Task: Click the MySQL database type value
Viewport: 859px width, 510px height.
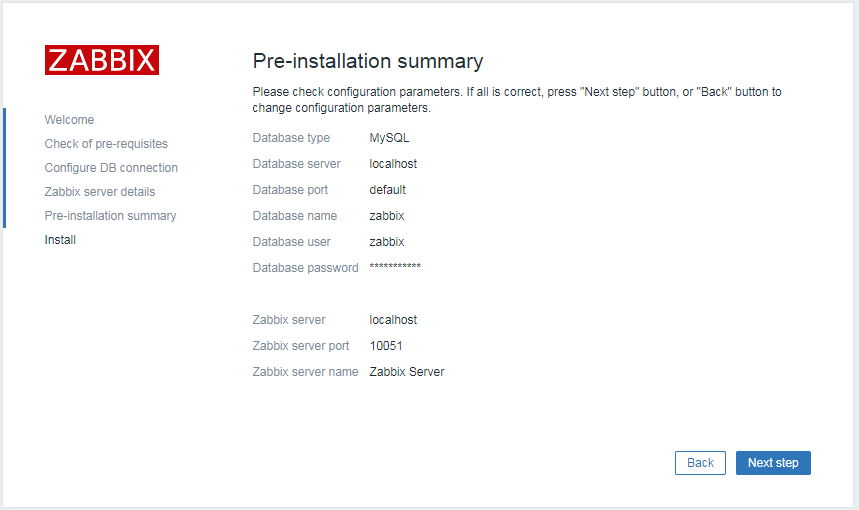Action: 389,138
